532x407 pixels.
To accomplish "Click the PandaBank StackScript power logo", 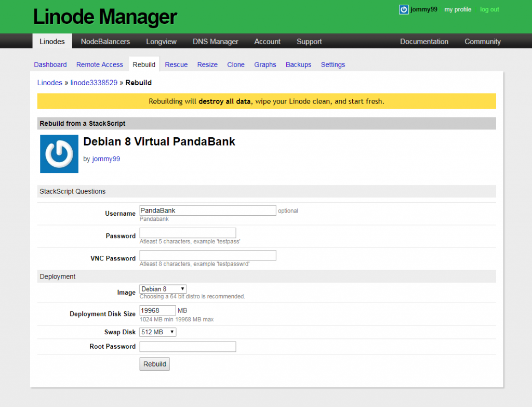I will tap(59, 154).
